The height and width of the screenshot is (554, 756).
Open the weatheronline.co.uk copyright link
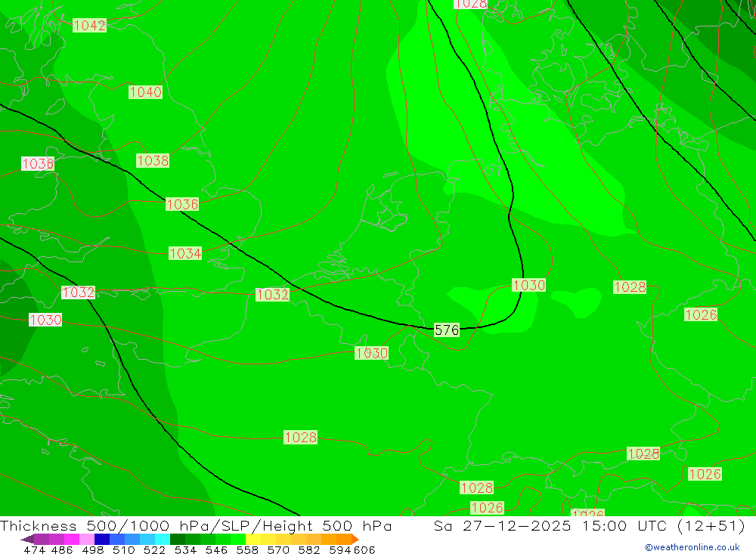click(x=692, y=547)
